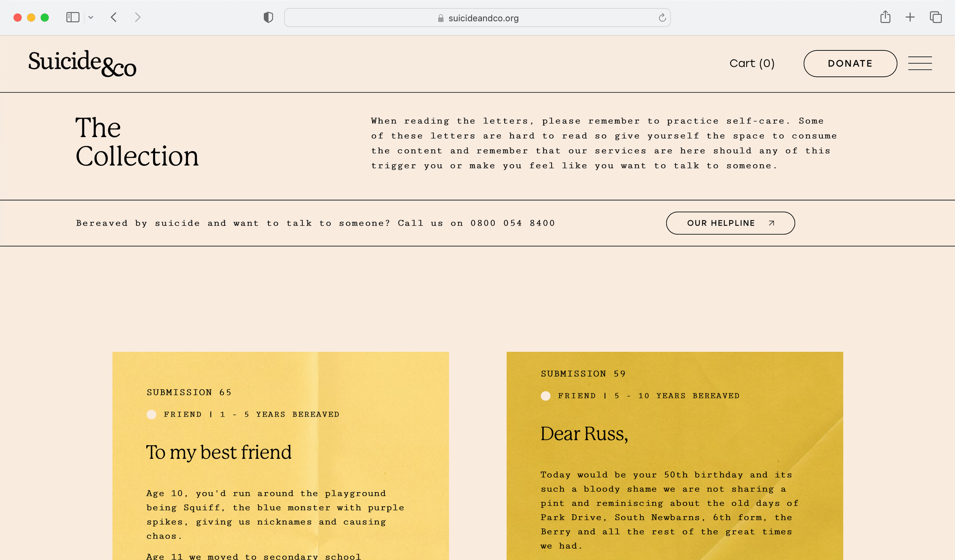
Task: Click the suicideandco.org address bar
Action: point(483,18)
